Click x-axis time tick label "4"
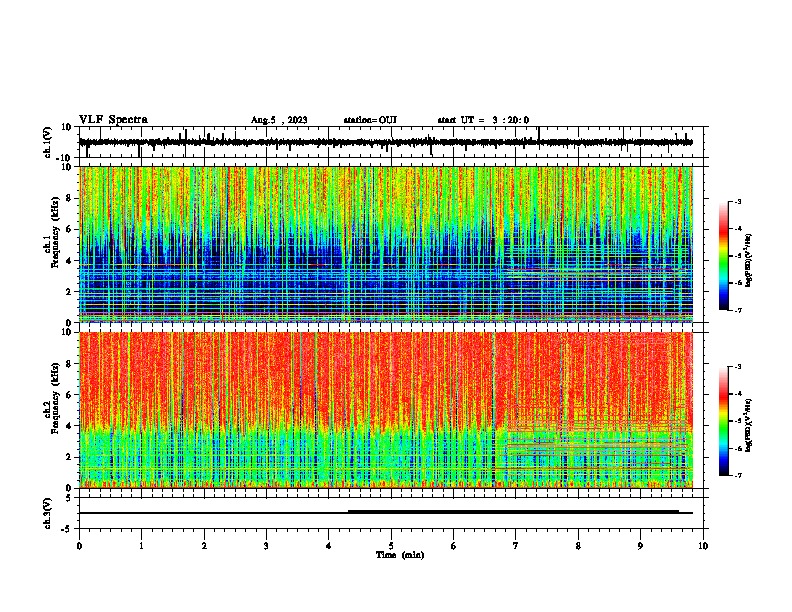The height and width of the screenshot is (612, 792). click(329, 546)
